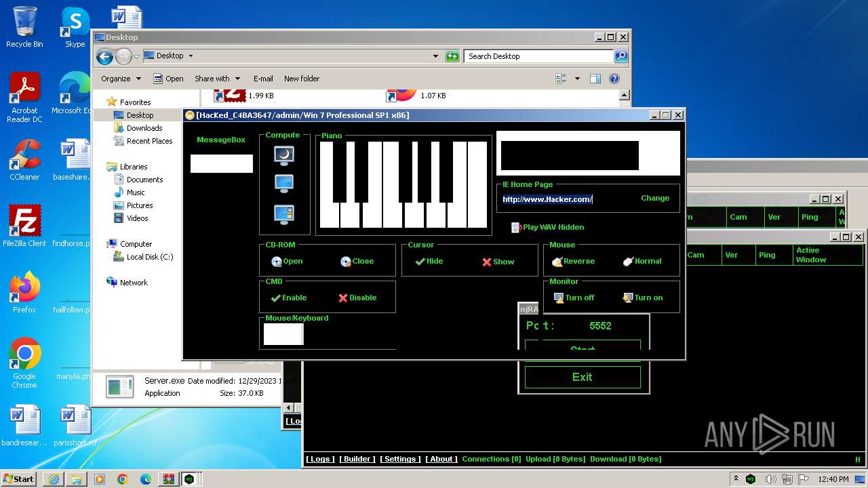Click Explorer help question mark icon
The image size is (868, 488).
click(614, 79)
